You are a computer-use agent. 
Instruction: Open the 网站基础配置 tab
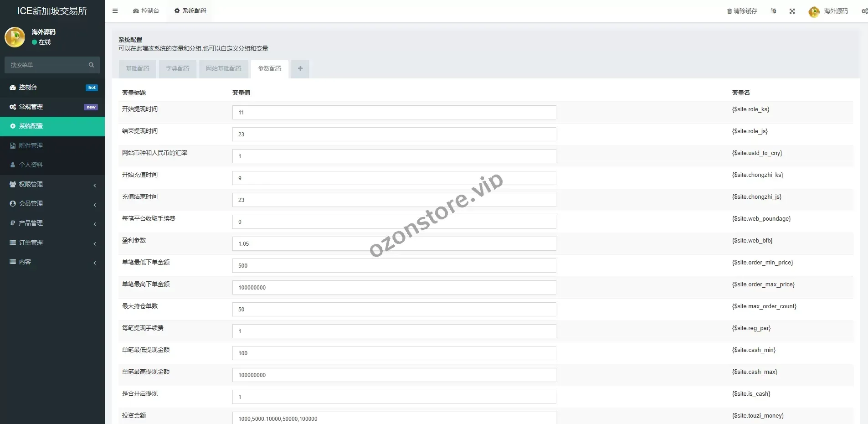pos(224,69)
